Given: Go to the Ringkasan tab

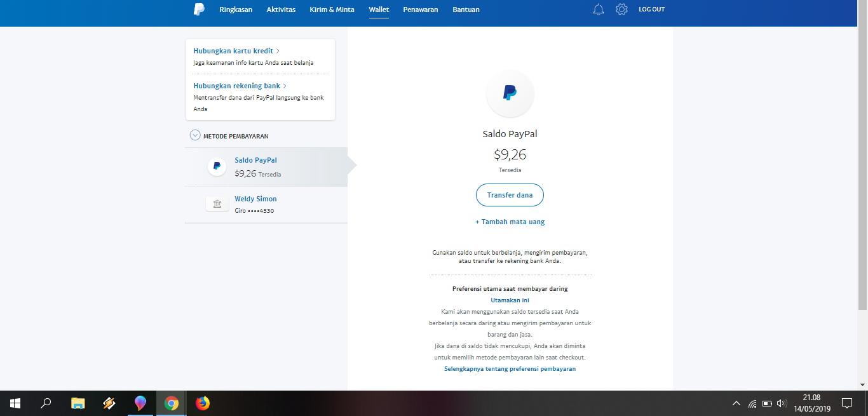Looking at the screenshot, I should click(236, 10).
